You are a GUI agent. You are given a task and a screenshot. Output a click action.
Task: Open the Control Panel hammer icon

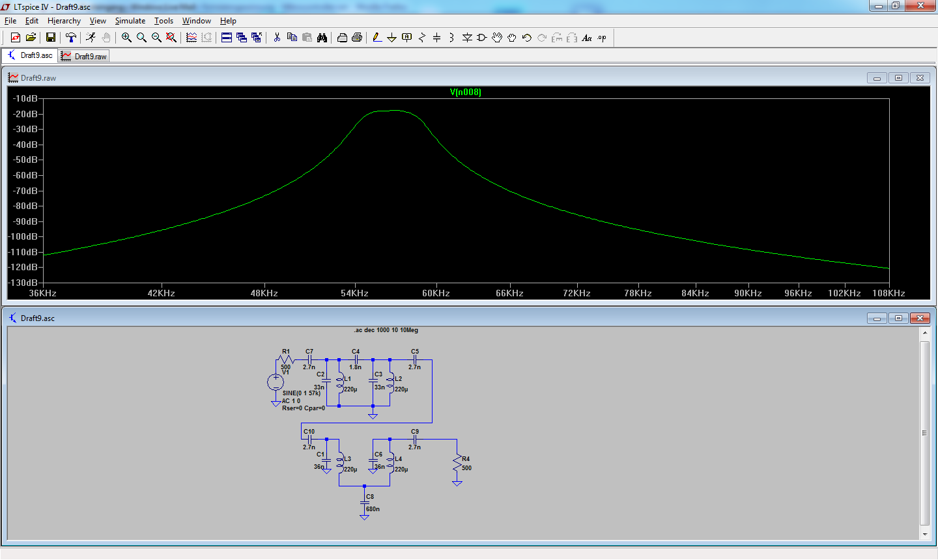coord(71,38)
